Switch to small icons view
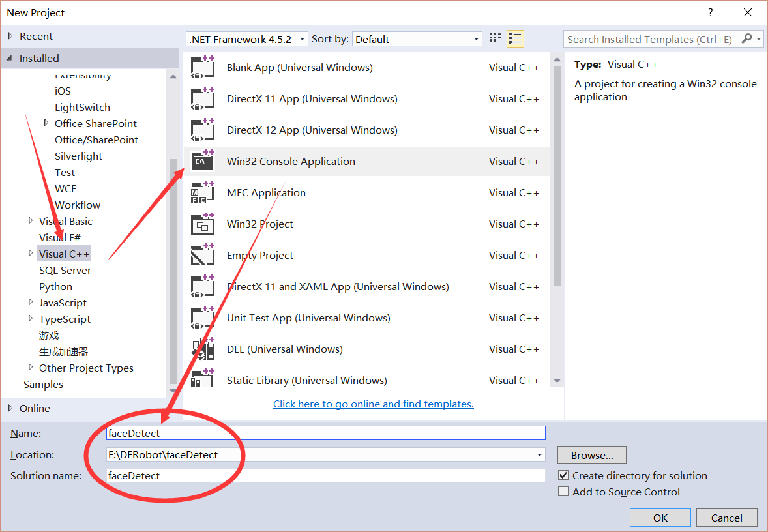The image size is (768, 532). [x=494, y=38]
